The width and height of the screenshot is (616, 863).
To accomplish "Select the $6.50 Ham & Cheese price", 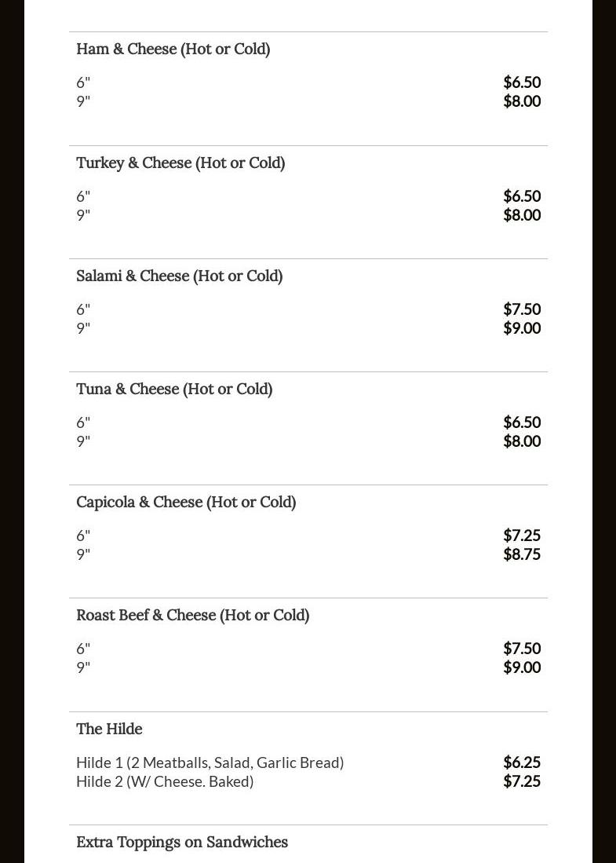I will click(522, 82).
